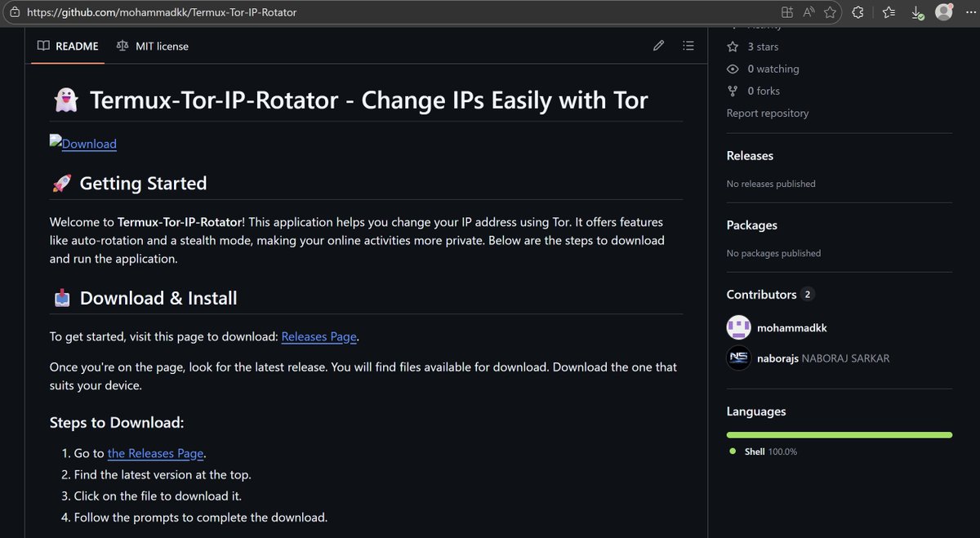Open the browser apps grid icon
The height and width of the screenshot is (538, 980).
[x=787, y=12]
